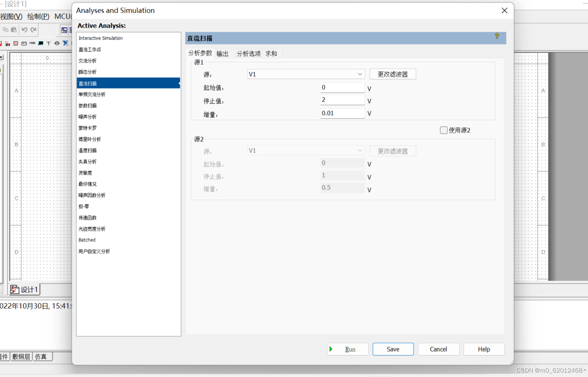Select 失真分析 in analysis list
Screen dimensions: 588x377
[x=128, y=161]
